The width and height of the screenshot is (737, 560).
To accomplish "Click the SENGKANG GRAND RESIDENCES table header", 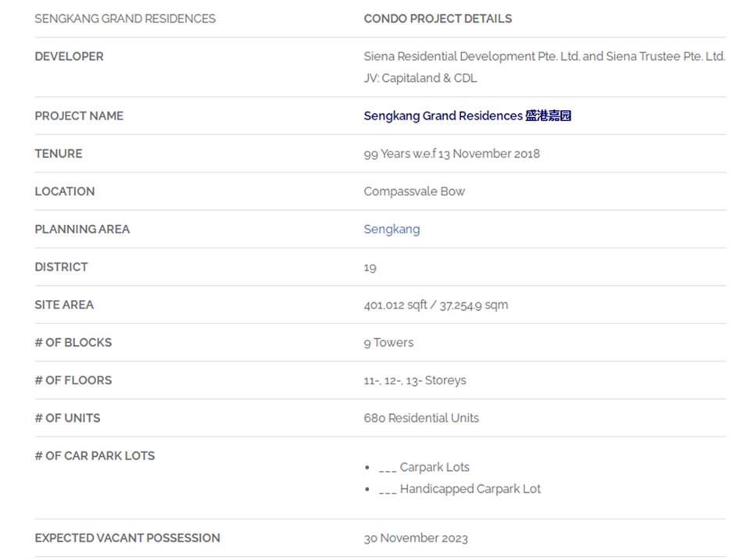I will pyautogui.click(x=125, y=19).
